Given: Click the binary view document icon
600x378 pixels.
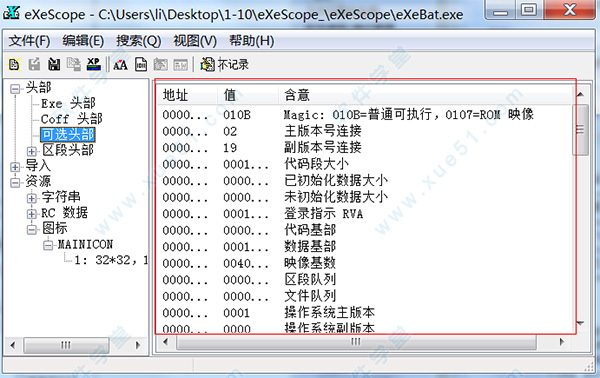Looking at the screenshot, I should pos(141,64).
